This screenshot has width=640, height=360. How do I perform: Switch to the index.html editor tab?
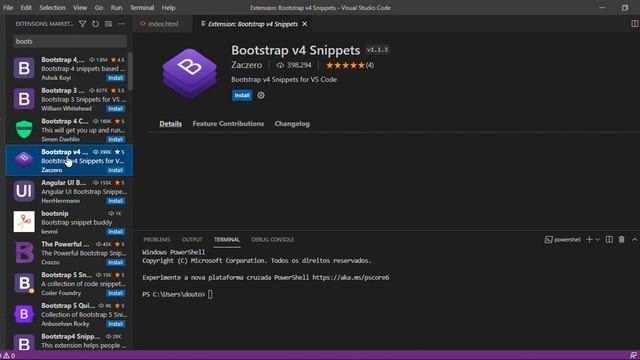(x=163, y=24)
